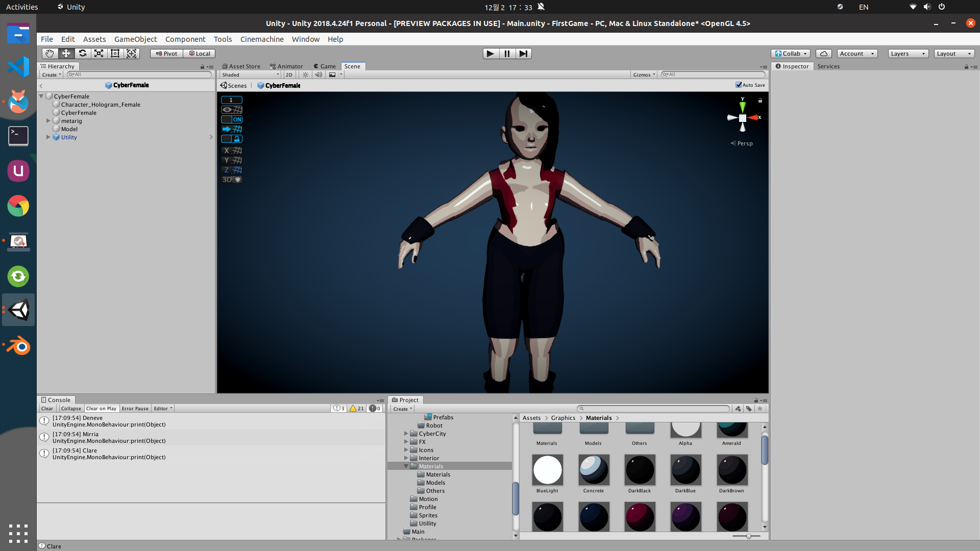Clear the Console log
980x551 pixels.
coord(47,409)
